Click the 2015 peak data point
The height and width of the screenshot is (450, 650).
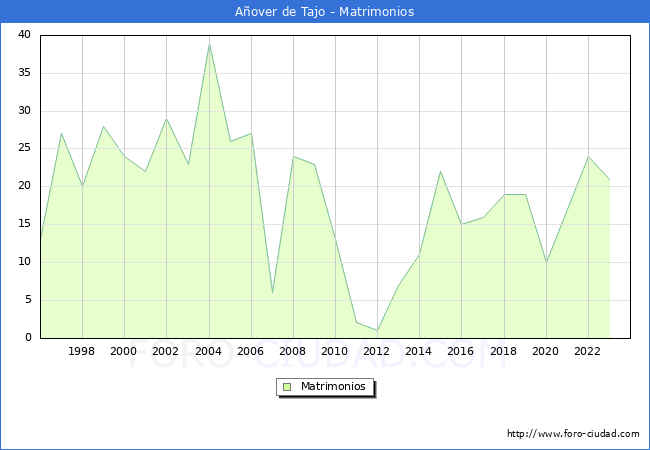pos(440,171)
